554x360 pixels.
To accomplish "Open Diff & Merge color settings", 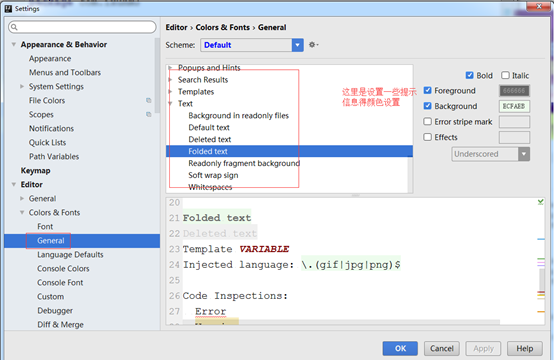I will click(60, 325).
